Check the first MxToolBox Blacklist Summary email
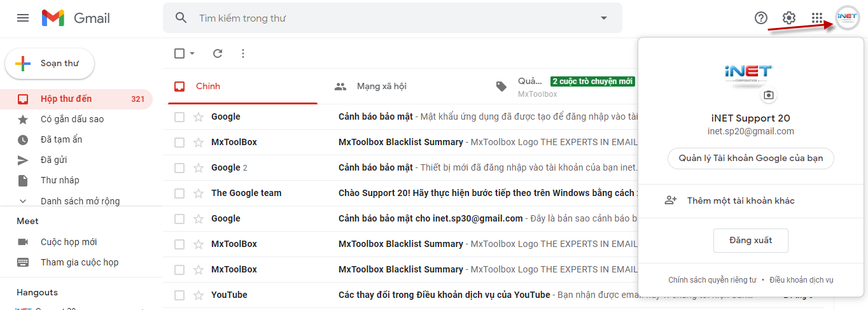This screenshot has height=310, width=868. [179, 143]
